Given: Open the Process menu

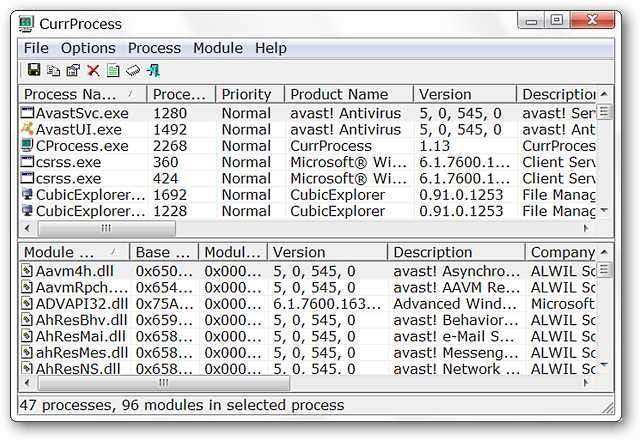Looking at the screenshot, I should tap(154, 48).
